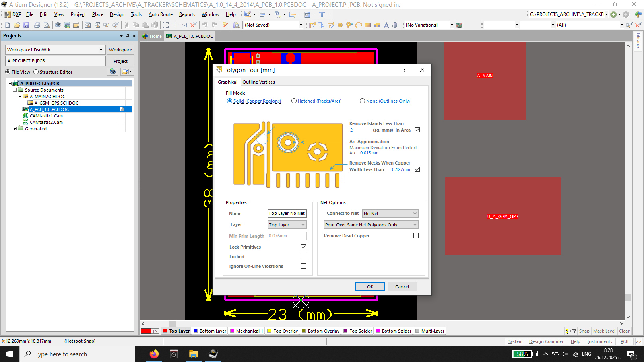Click the Mechanical 1 magenta color swatch
644x362 pixels.
(x=232, y=331)
